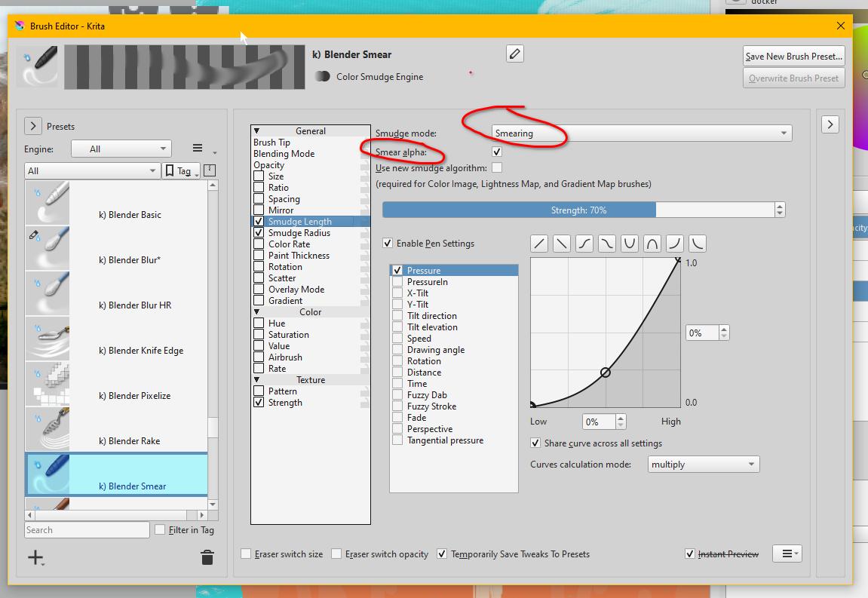Click the current brush preset thumbnail

click(37, 66)
